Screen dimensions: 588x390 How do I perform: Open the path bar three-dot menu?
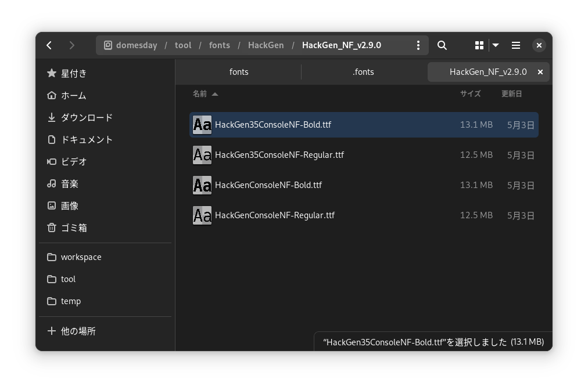(x=418, y=45)
